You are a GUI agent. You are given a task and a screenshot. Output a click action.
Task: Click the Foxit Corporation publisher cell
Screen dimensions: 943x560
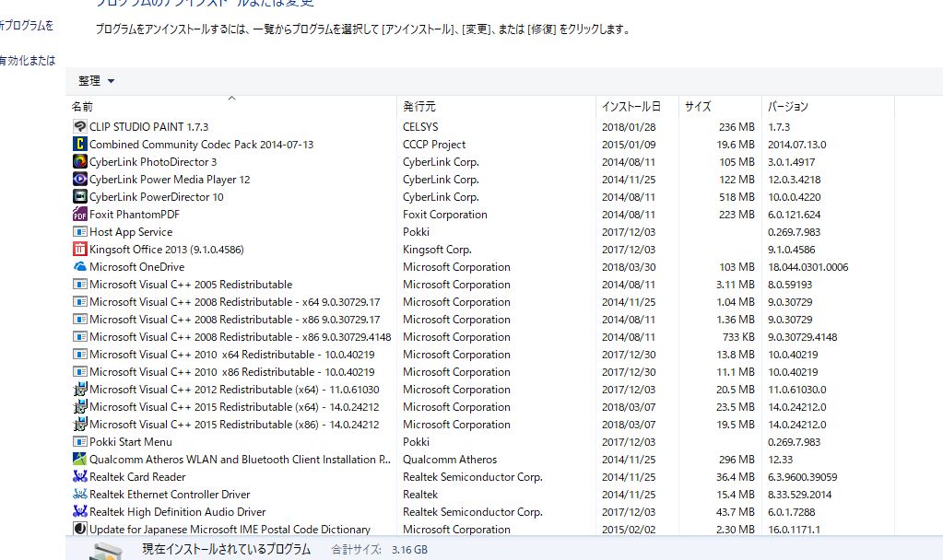tap(445, 215)
